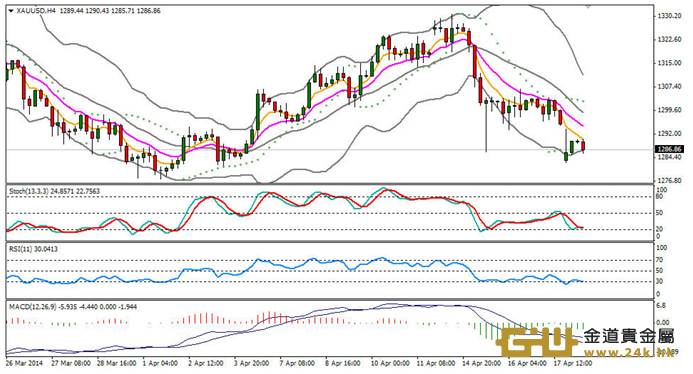Select the RSI(11) 30.0413 indicator label

(34, 249)
